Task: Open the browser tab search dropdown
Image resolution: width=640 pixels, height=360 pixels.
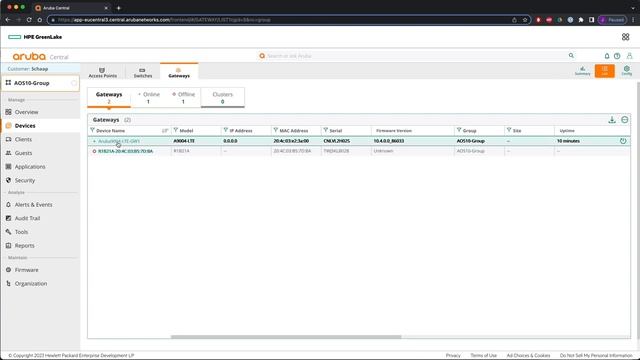Action: tap(633, 8)
